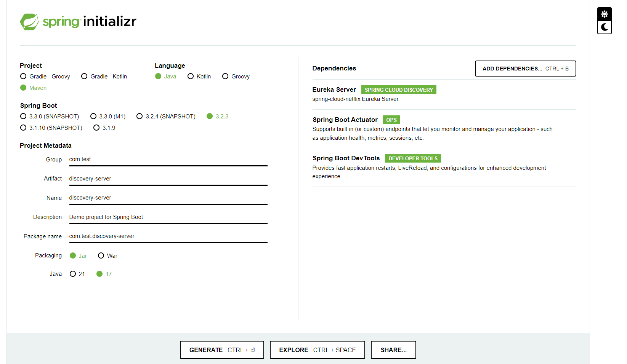Click the Spring Boot Actuator dependency
This screenshot has width=627, height=364.
tap(345, 120)
